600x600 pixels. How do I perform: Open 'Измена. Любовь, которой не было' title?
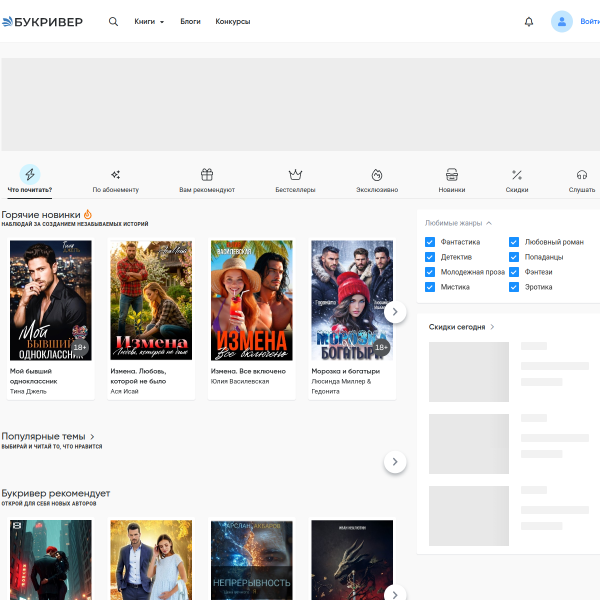(138, 376)
